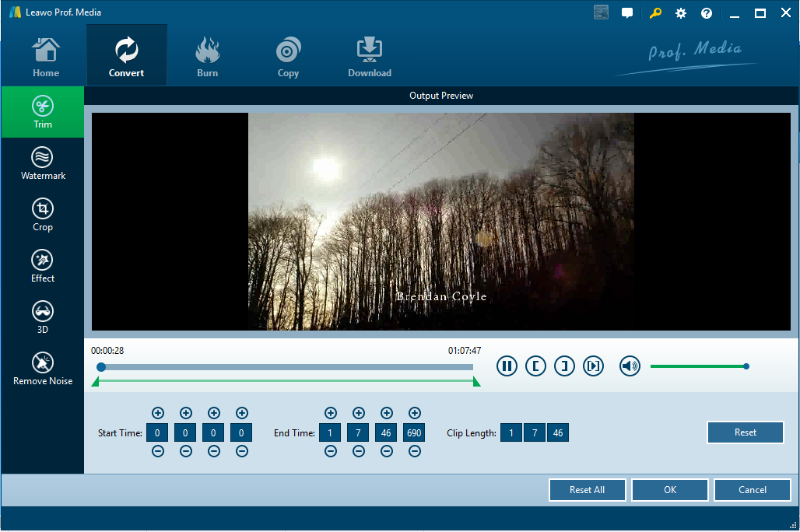Click the Reset All button
The height and width of the screenshot is (532, 800).
pos(587,490)
